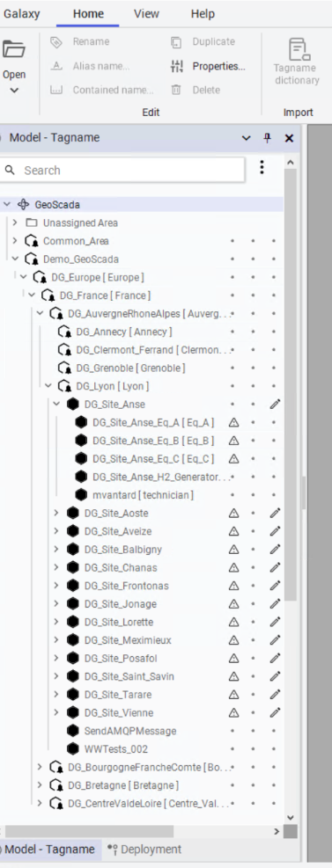Click the Rename command
This screenshot has height=868, width=332.
click(x=80, y=41)
